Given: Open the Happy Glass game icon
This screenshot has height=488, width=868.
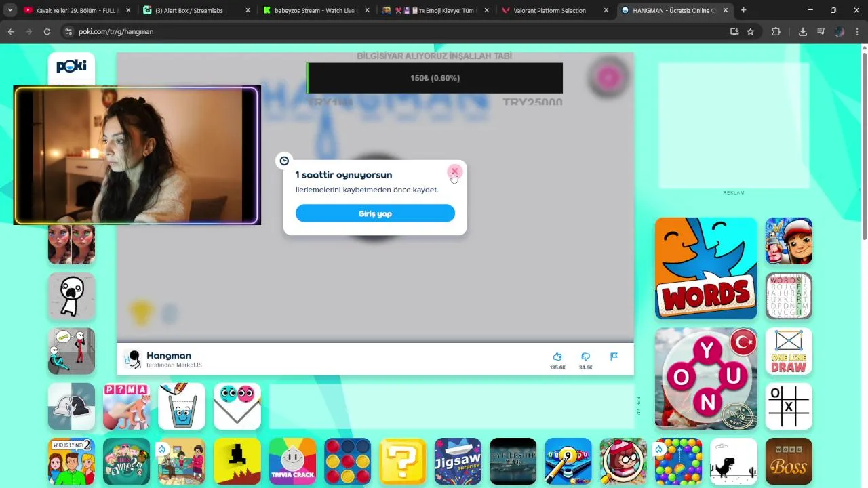Looking at the screenshot, I should 182,406.
